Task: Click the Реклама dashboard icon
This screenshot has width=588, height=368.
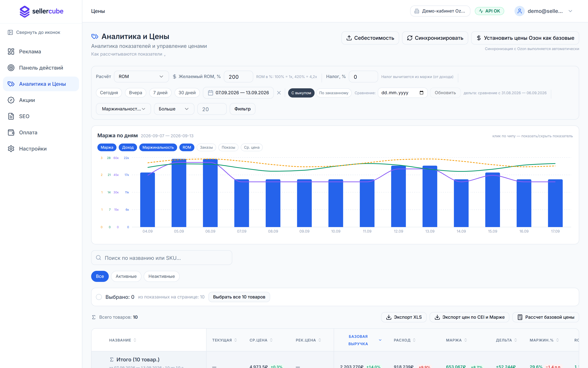Action: pyautogui.click(x=11, y=52)
